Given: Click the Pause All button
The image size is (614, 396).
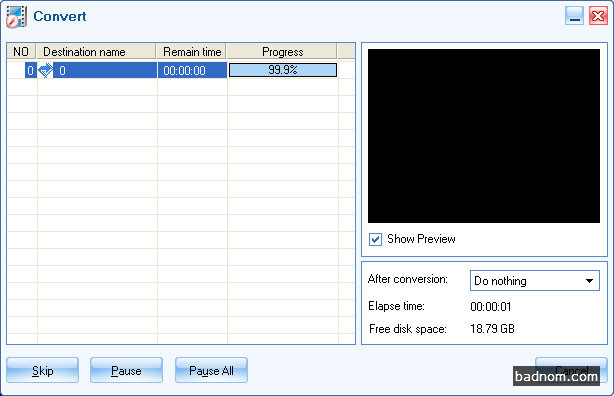Looking at the screenshot, I should point(211,370).
